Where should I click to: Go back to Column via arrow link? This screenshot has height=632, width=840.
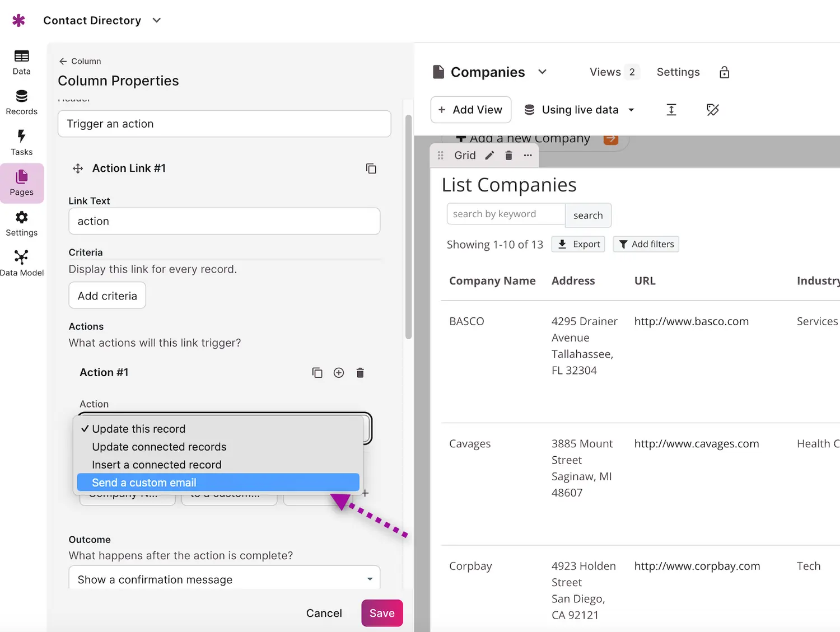pyautogui.click(x=80, y=61)
